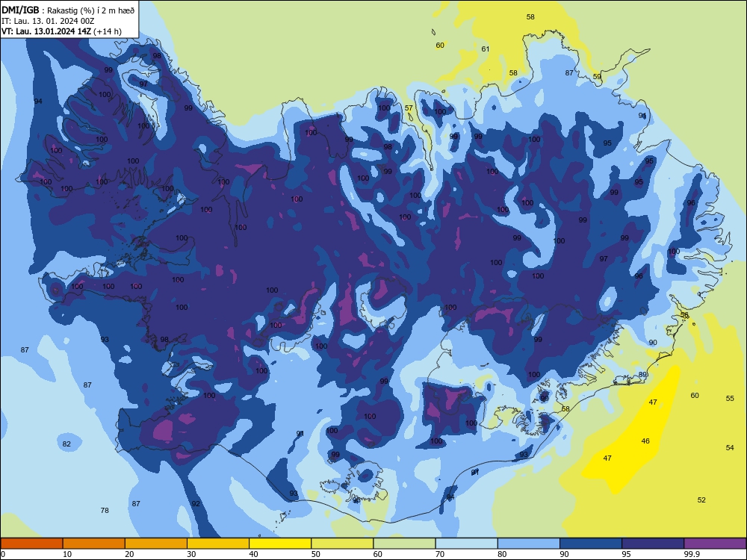Select the 50–60 pale yellow legend swatch
747x560 pixels.
[342, 544]
